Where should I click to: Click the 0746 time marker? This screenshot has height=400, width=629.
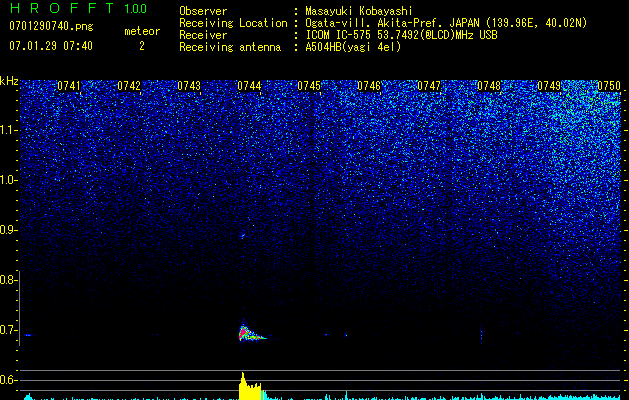coord(369,86)
